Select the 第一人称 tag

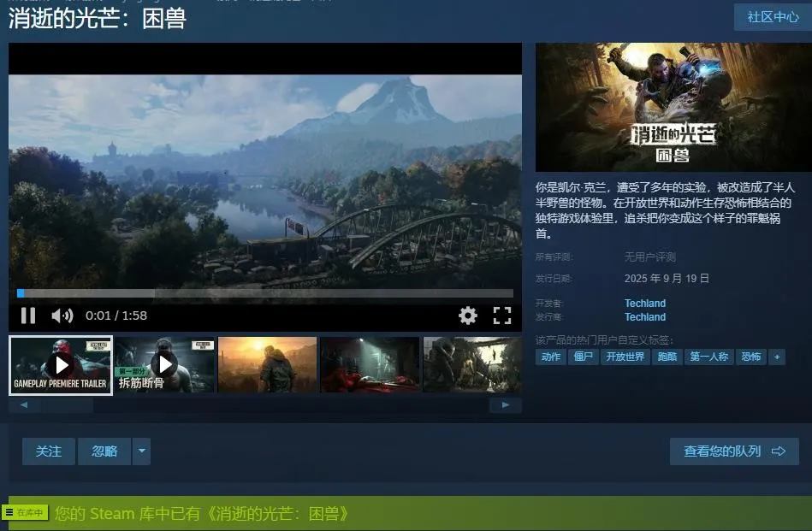tap(708, 357)
